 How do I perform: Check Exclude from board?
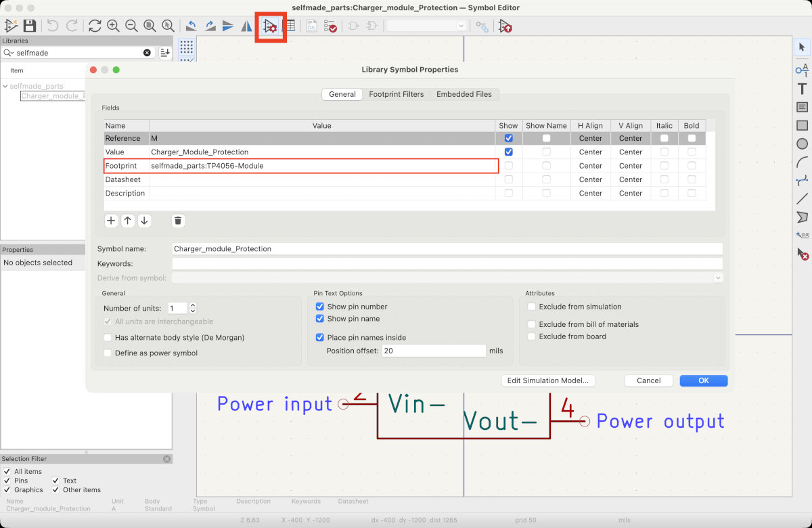[x=532, y=336]
